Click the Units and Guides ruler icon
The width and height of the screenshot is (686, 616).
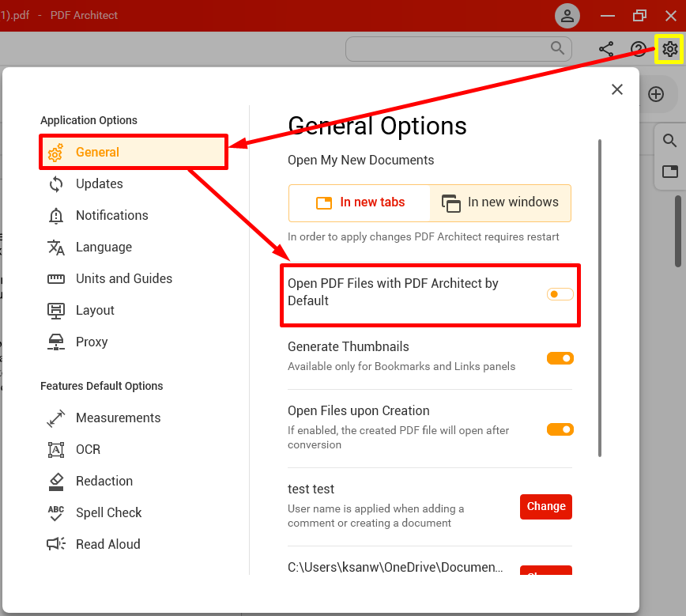pyautogui.click(x=56, y=279)
